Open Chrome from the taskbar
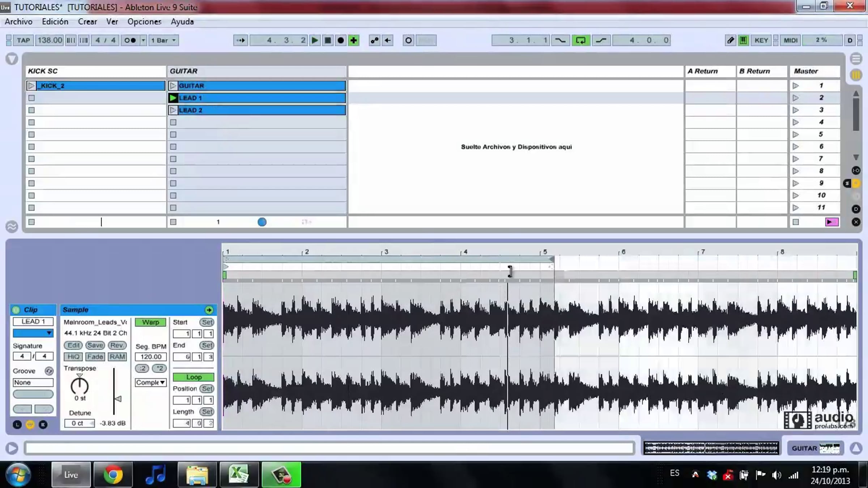 (113, 474)
